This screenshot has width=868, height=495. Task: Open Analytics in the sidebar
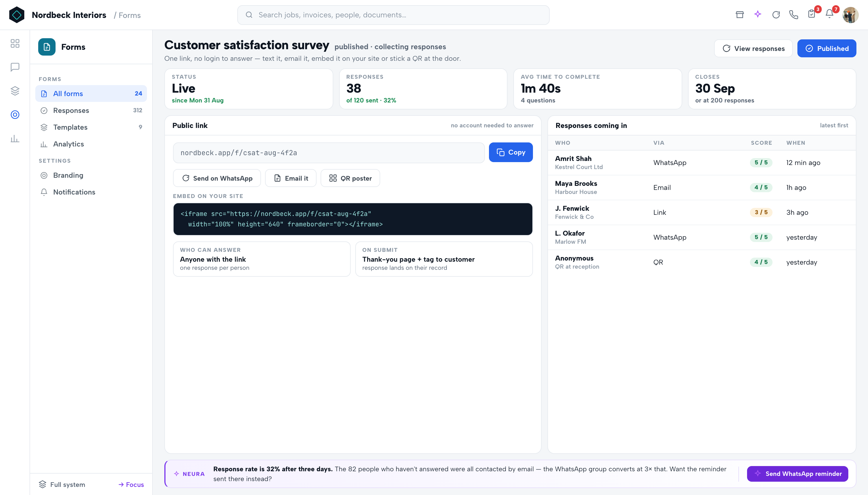91,144
